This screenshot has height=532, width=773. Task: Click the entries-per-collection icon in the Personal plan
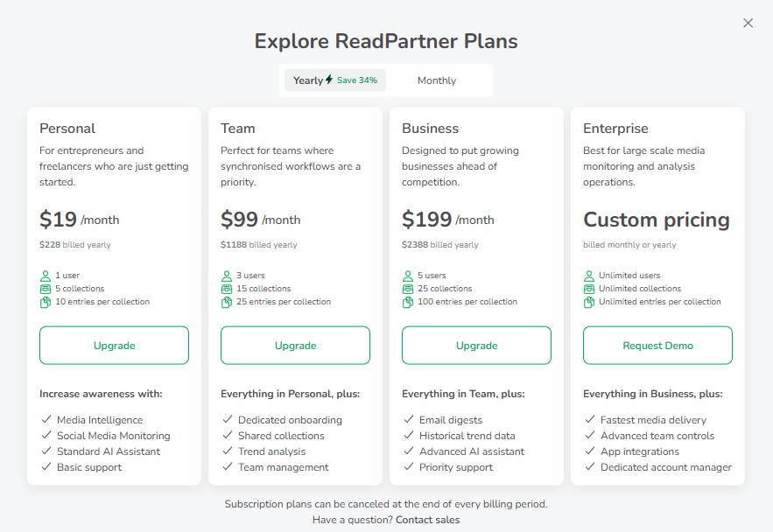[45, 302]
